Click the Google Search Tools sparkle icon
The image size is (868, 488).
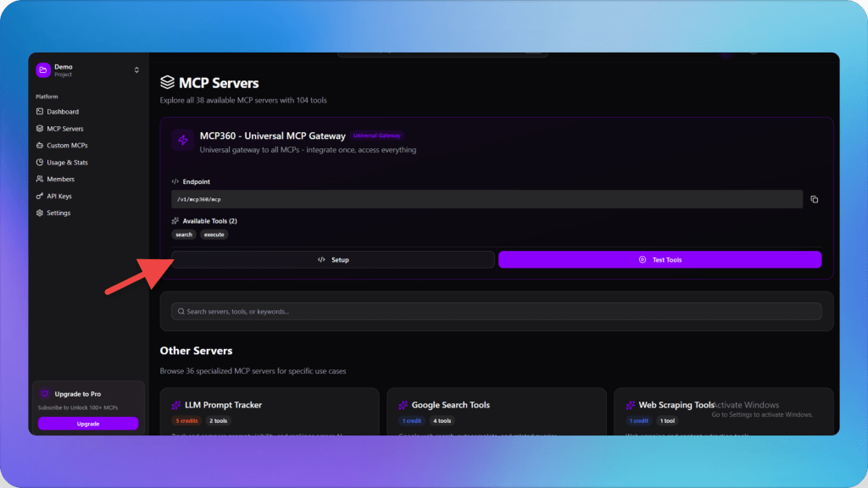click(403, 405)
